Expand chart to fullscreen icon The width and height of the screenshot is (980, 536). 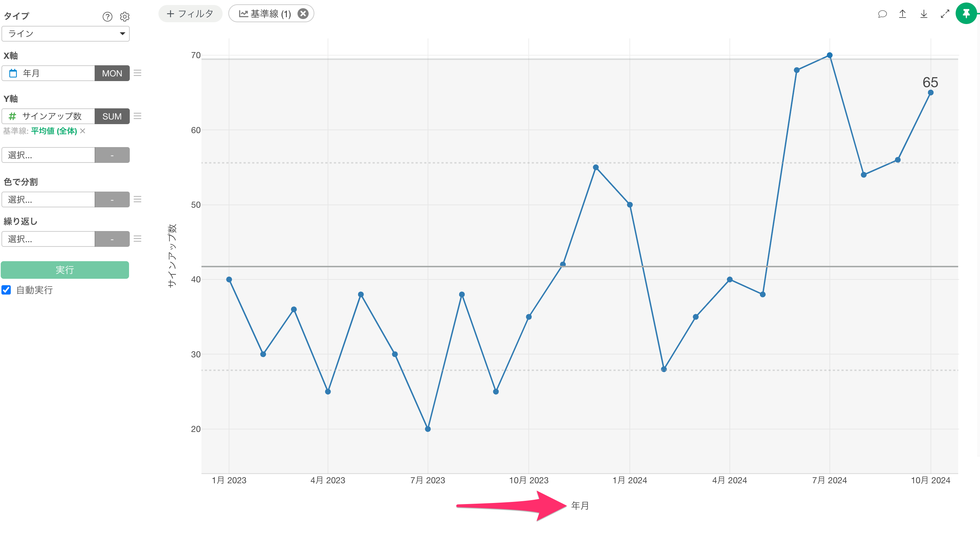[945, 14]
